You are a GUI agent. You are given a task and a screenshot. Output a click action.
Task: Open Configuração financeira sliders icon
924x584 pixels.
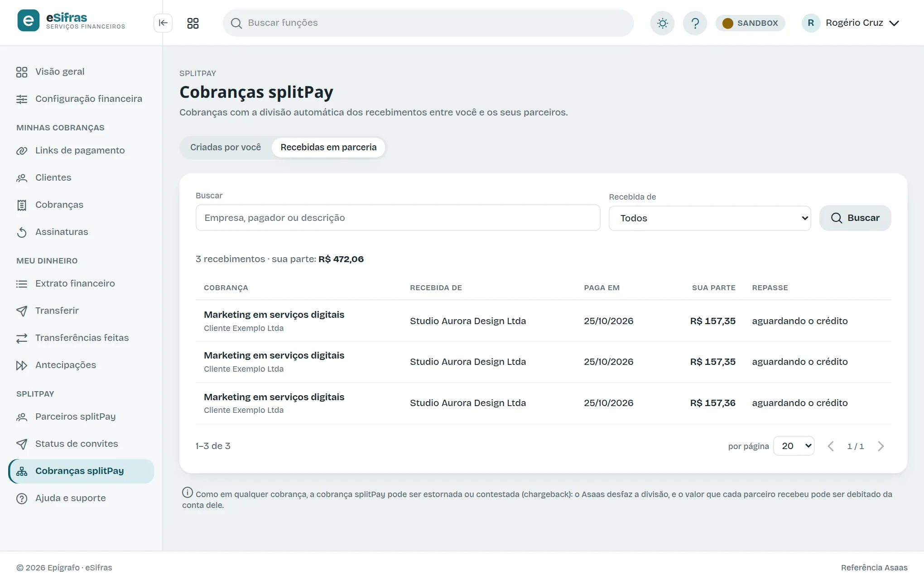pyautogui.click(x=22, y=99)
